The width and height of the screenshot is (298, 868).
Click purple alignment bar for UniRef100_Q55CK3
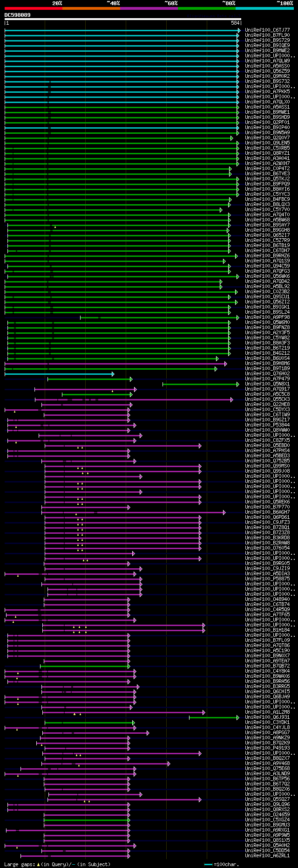134,400
